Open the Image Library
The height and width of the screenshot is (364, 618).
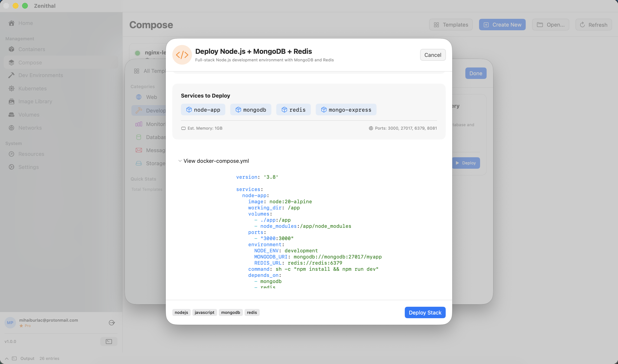coord(35,101)
